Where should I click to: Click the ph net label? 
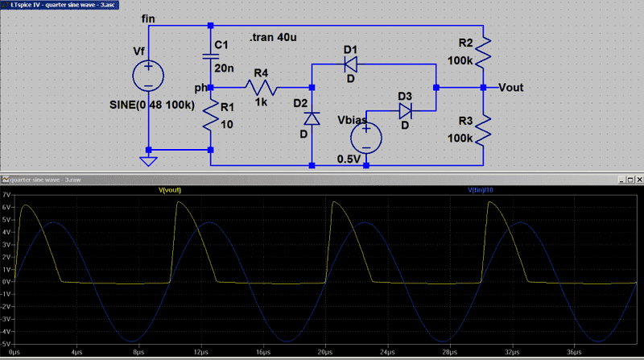(200, 88)
